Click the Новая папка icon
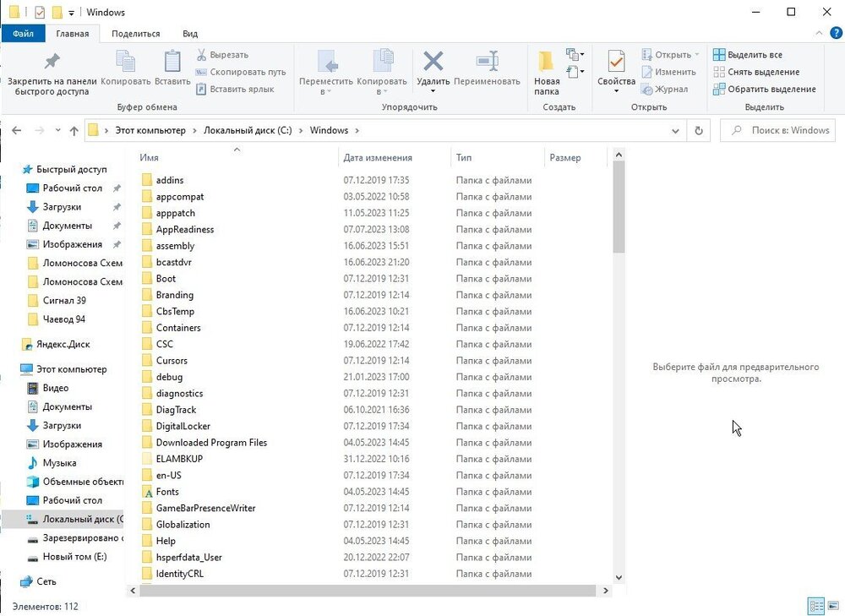 (546, 62)
